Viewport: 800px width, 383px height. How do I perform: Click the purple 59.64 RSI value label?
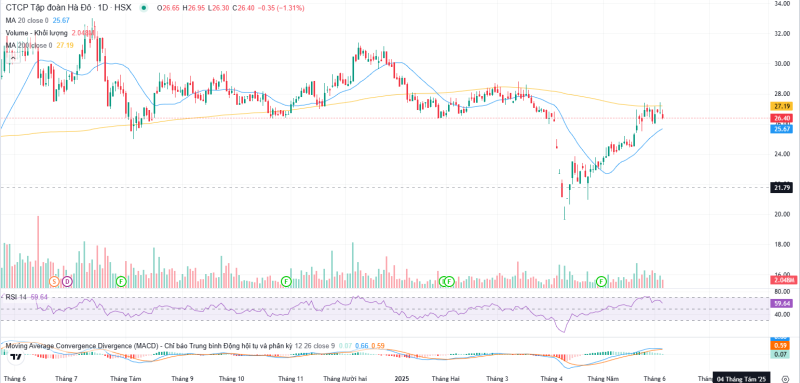coord(782,303)
